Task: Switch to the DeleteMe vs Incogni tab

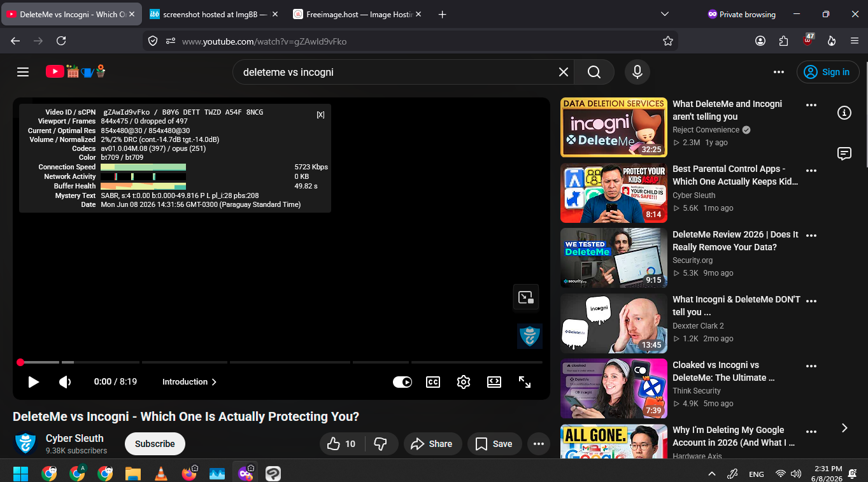Action: [x=71, y=14]
